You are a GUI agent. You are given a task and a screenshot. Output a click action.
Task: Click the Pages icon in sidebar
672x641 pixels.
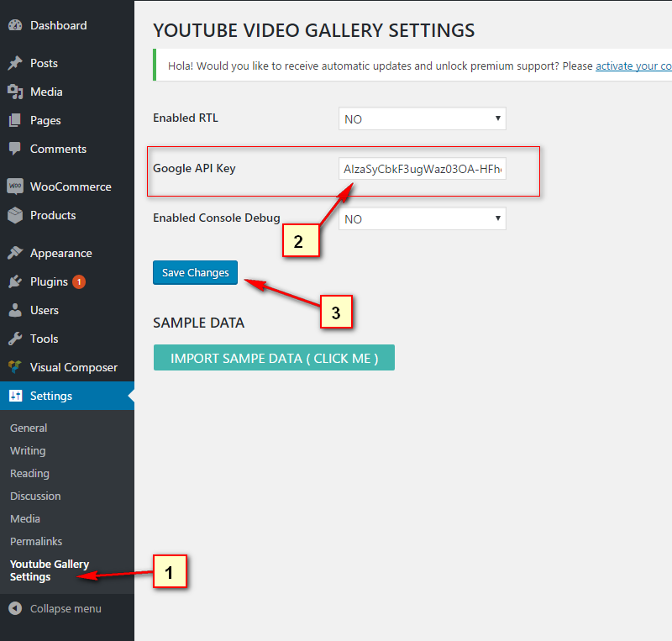click(x=15, y=121)
